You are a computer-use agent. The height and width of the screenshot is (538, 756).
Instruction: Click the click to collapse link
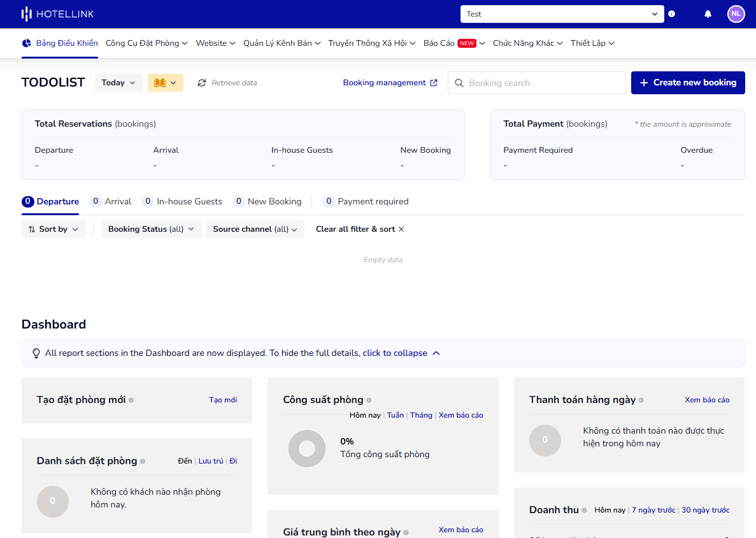pyautogui.click(x=395, y=353)
